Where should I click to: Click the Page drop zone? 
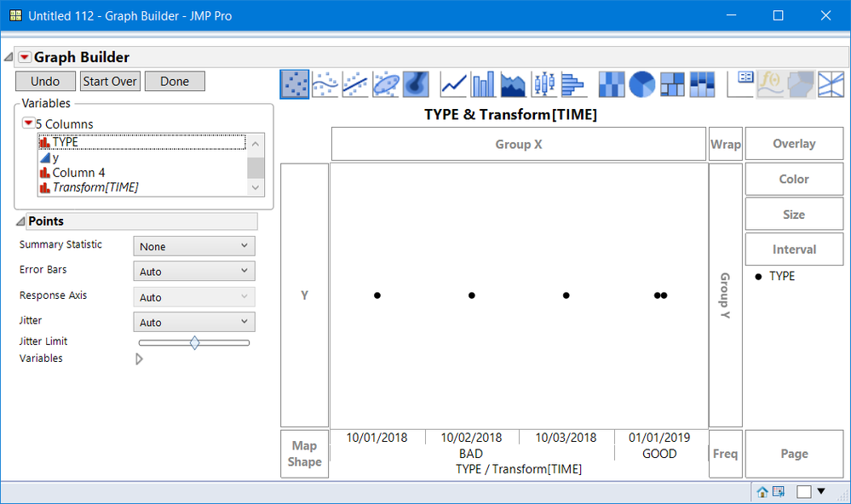794,454
